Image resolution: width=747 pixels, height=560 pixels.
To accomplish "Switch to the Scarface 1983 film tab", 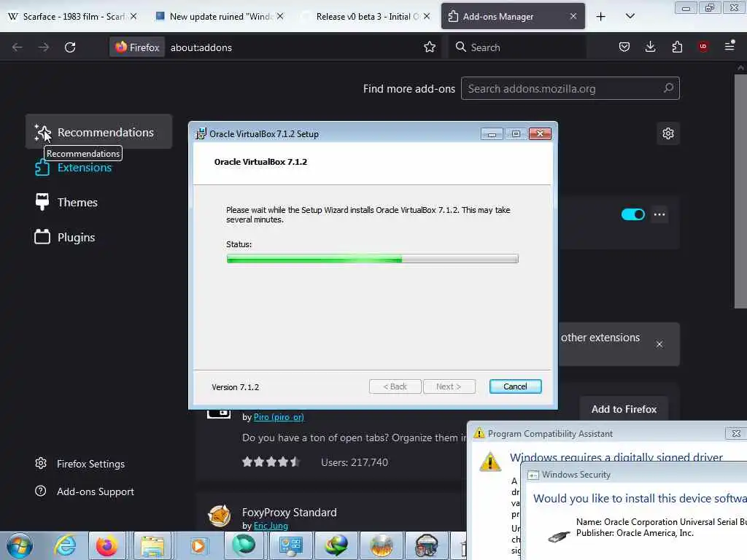I will [x=72, y=16].
